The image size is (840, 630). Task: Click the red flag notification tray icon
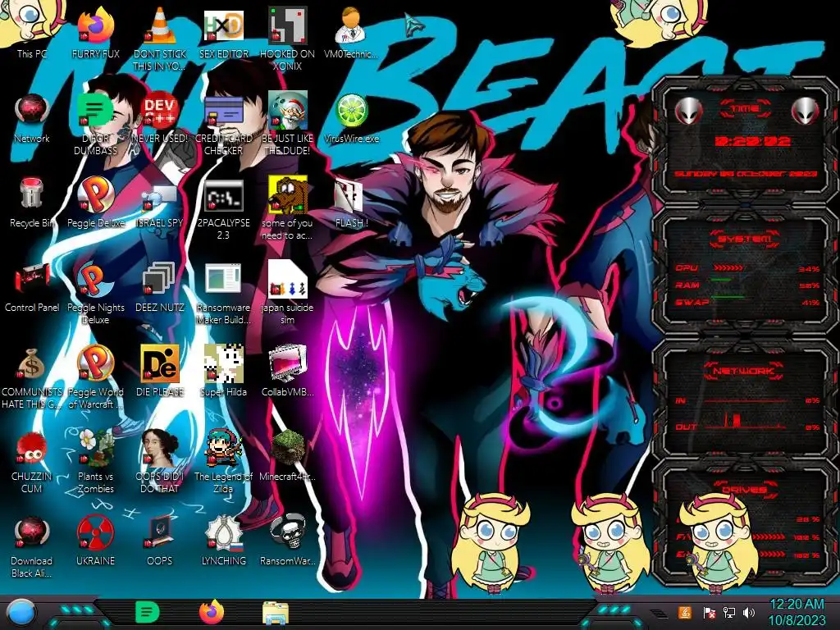(710, 612)
